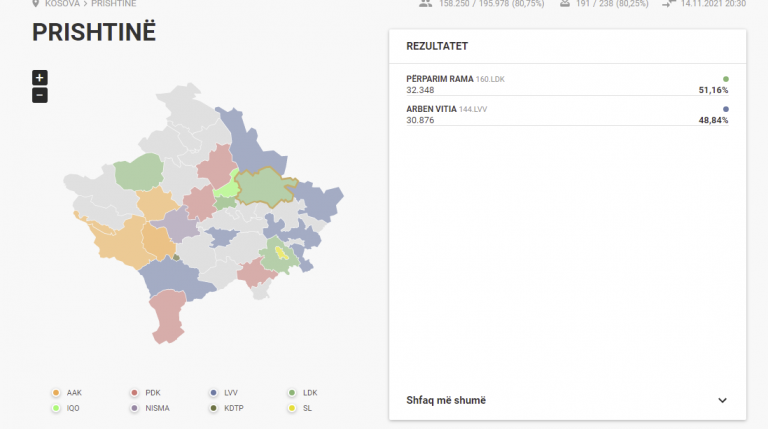Click the blue LVV dot beside Arben Vitia
The width and height of the screenshot is (768, 429).
(726, 109)
